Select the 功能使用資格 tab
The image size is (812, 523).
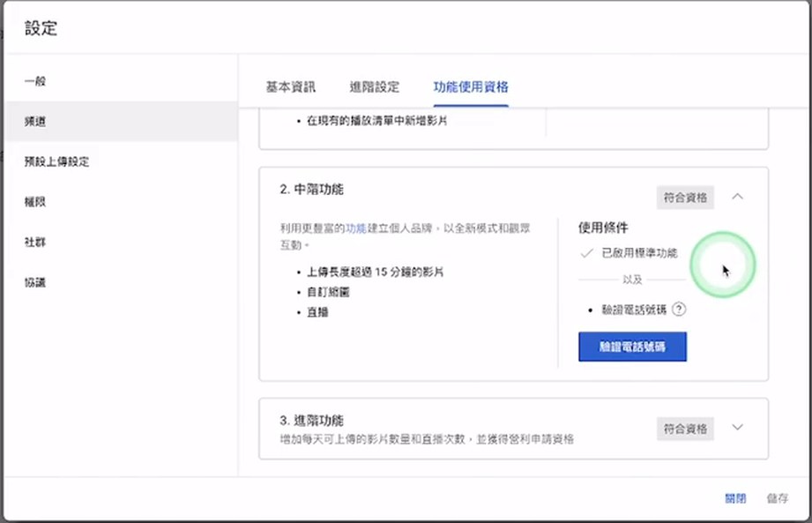tap(471, 87)
